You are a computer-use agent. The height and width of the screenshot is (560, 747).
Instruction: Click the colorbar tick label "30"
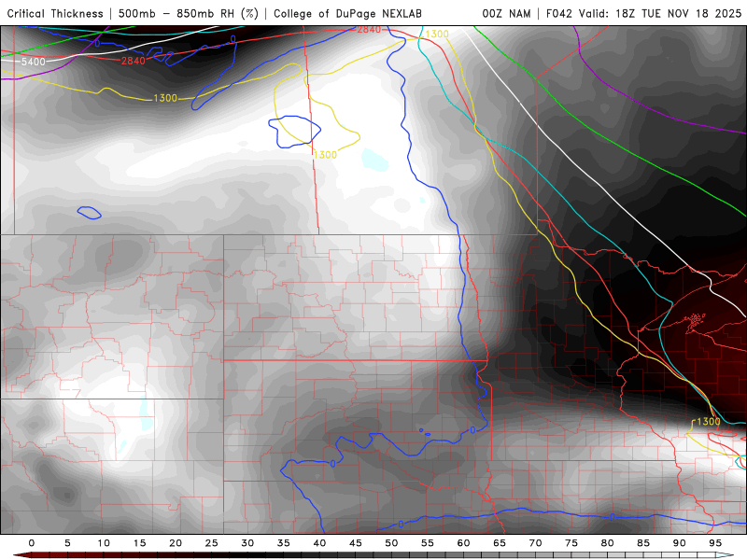[247, 543]
